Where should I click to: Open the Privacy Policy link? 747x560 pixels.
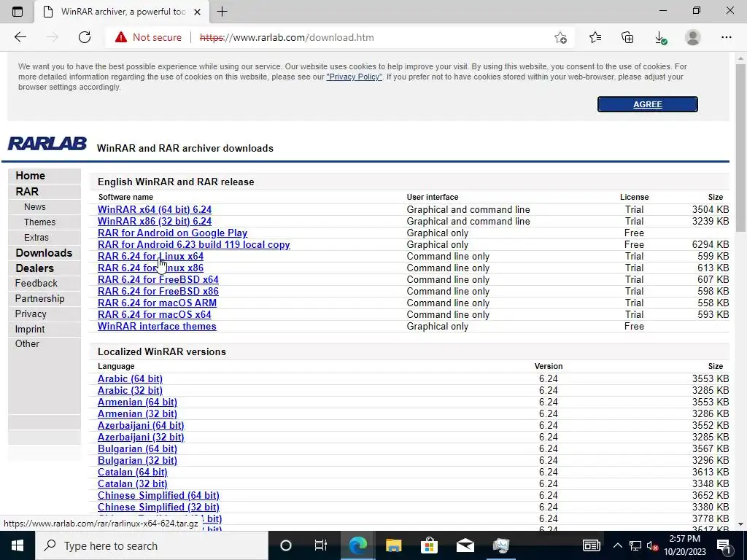tap(354, 77)
